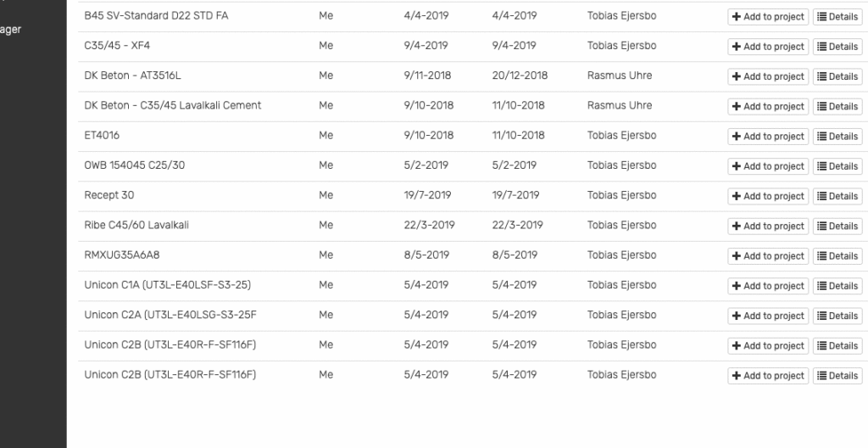Add first Unicon C2B (UT3L-E40R-F-SF116F) to project
The width and height of the screenshot is (868, 448).
point(768,346)
